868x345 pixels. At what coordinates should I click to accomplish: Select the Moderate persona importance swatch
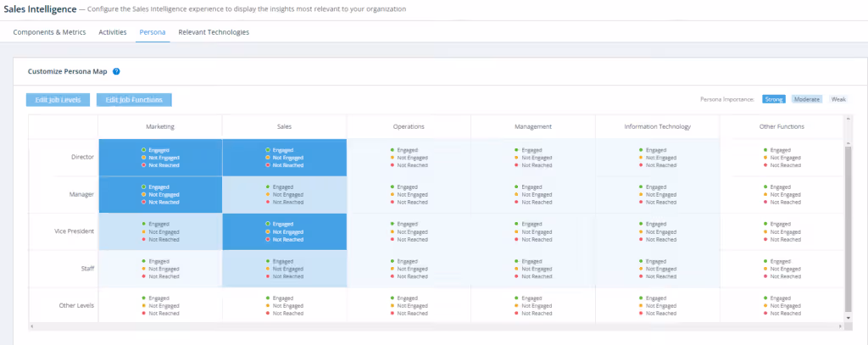[x=807, y=99]
